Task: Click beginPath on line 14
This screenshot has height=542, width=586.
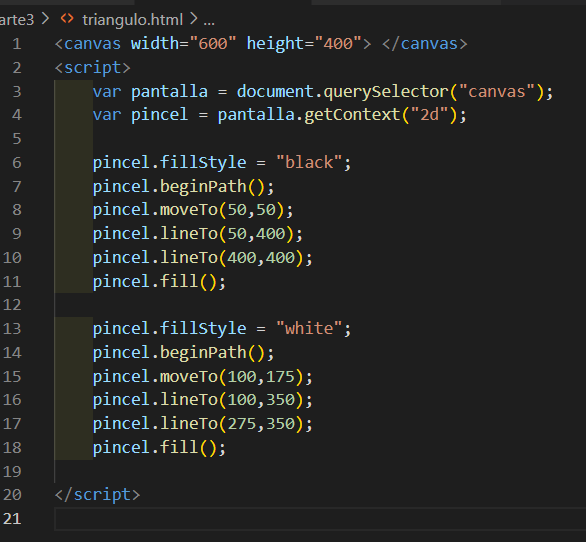Action: [203, 352]
